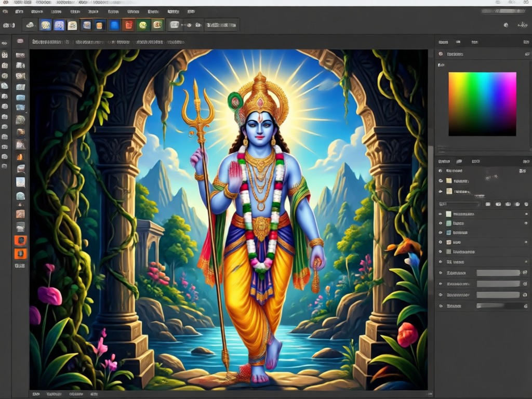Screen dimensions: 532x399
Task: Select the small orange square on navy tile
Action: [x=99, y=25]
